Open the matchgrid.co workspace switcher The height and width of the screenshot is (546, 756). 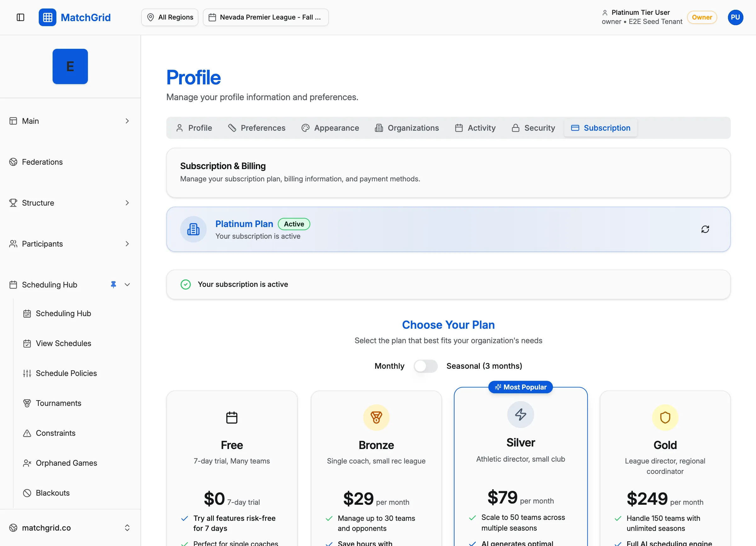(70, 528)
